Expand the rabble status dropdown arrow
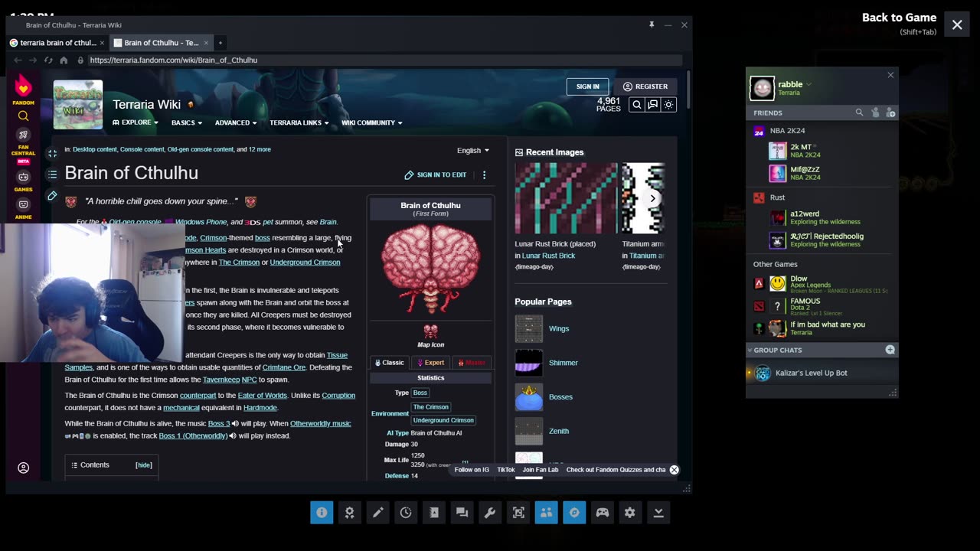This screenshot has height=551, width=980. 808,84
